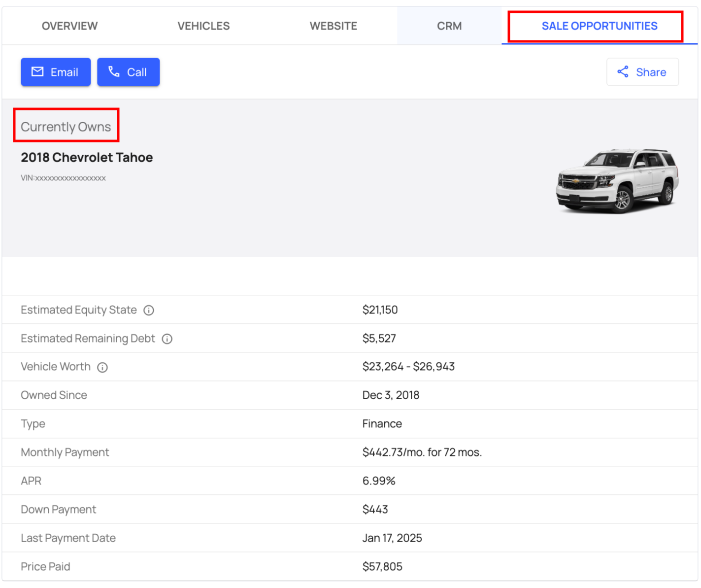
Task: Click the Jan 17, 2025 last payment date
Action: (392, 538)
